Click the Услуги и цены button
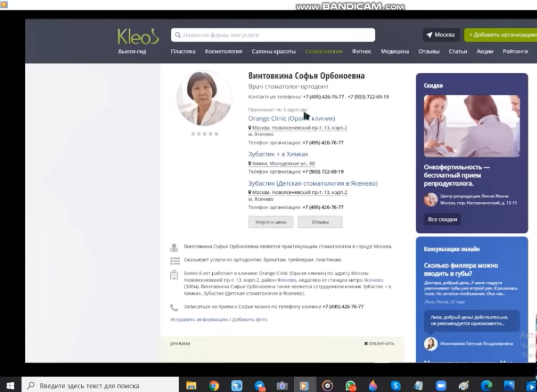The height and width of the screenshot is (392, 537). tap(270, 222)
